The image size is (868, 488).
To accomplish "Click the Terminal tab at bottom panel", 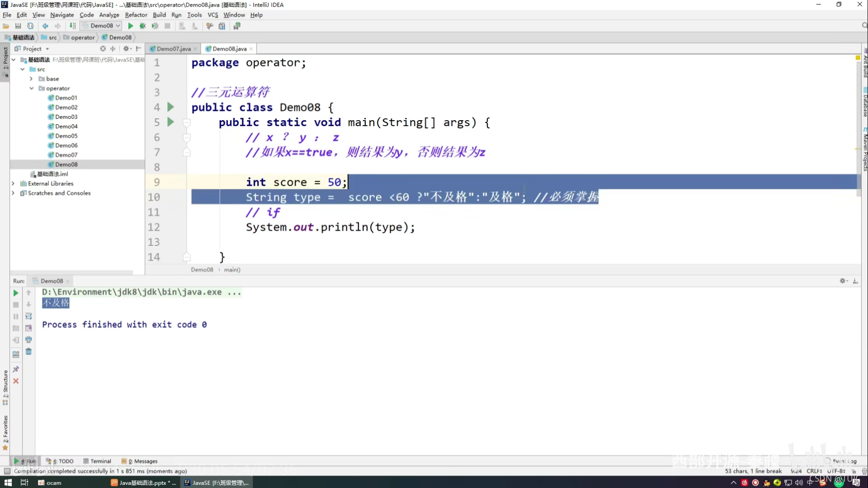I will click(100, 460).
